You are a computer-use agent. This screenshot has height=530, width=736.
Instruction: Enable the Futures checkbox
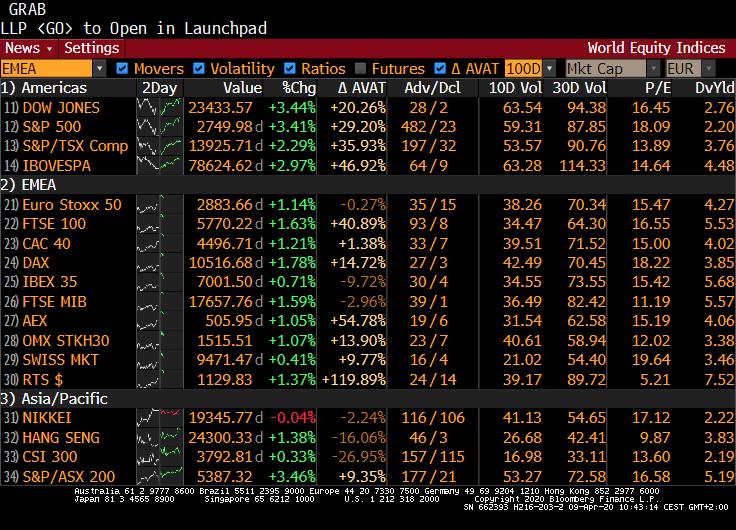[360, 69]
